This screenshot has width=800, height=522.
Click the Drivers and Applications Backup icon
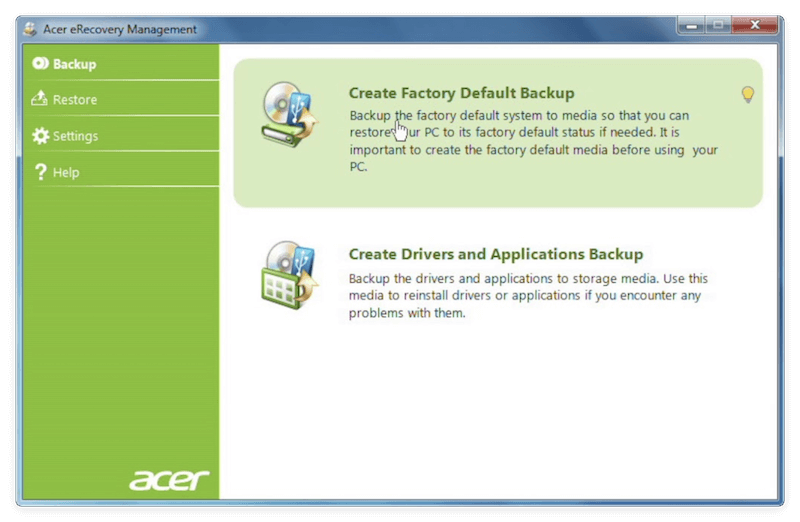coord(289,275)
